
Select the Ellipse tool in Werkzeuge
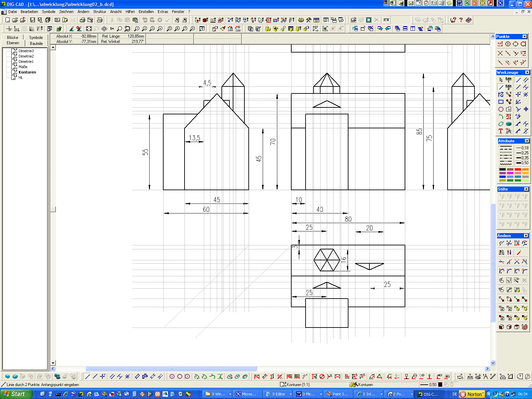pos(501,124)
